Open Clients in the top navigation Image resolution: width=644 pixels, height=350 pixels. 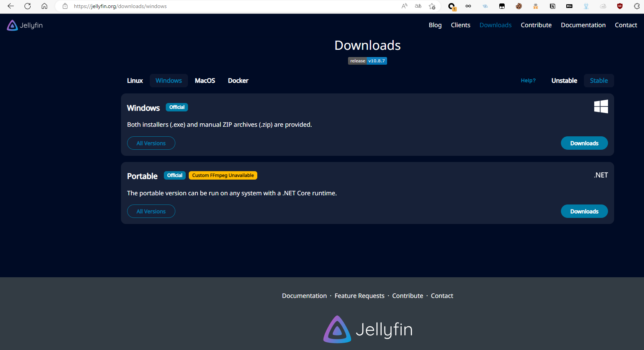pyautogui.click(x=461, y=25)
